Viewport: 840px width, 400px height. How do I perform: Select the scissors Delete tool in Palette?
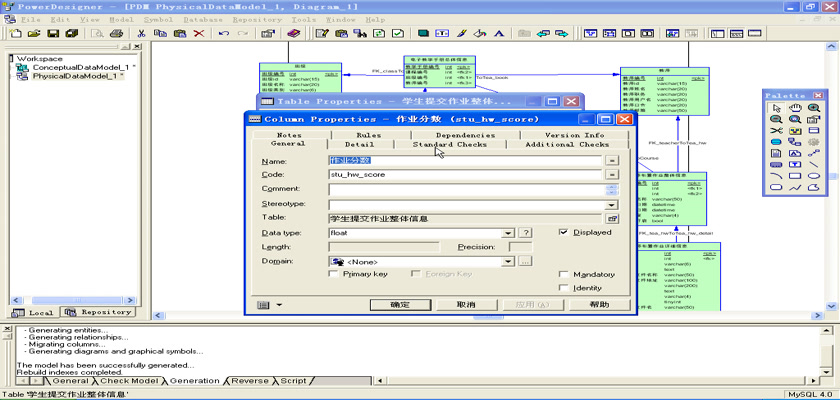point(776,131)
